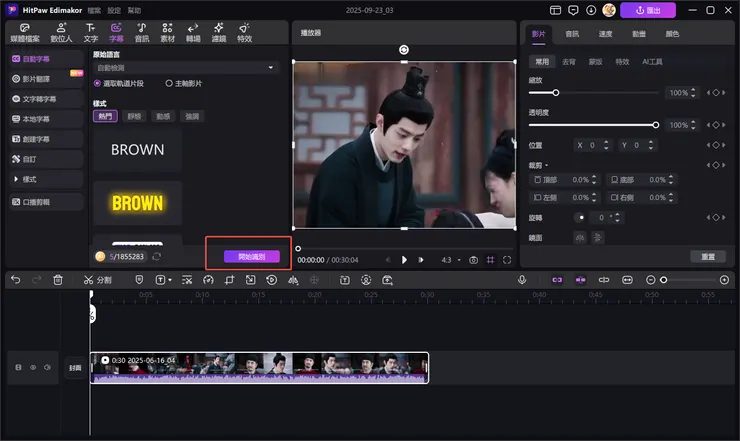Select the 主軸影片 radio option
740x441 pixels.
click(x=184, y=84)
